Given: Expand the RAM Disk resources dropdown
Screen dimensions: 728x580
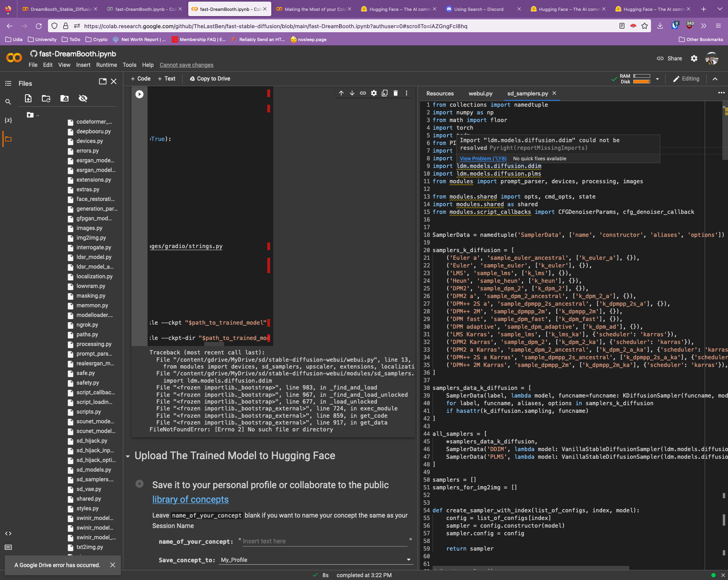Looking at the screenshot, I should [657, 79].
